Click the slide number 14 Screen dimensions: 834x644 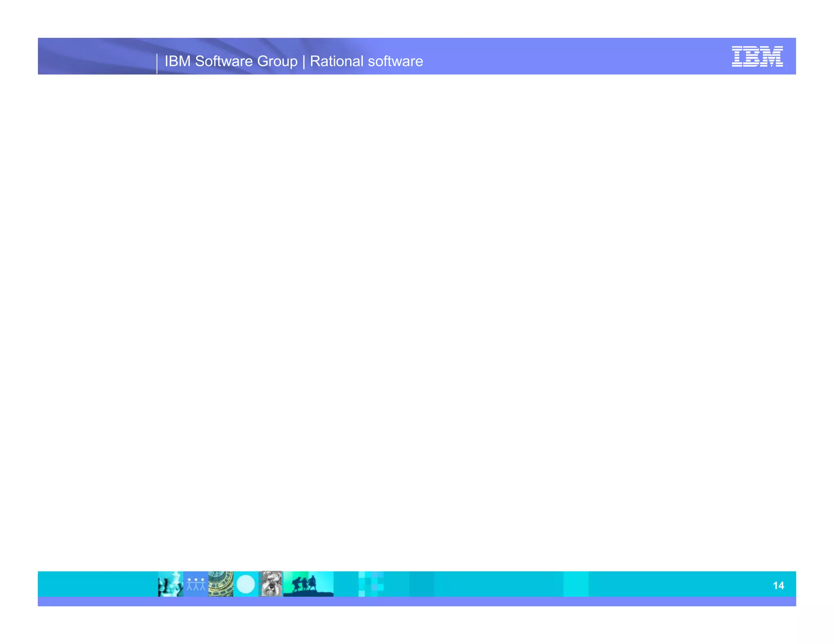(778, 585)
